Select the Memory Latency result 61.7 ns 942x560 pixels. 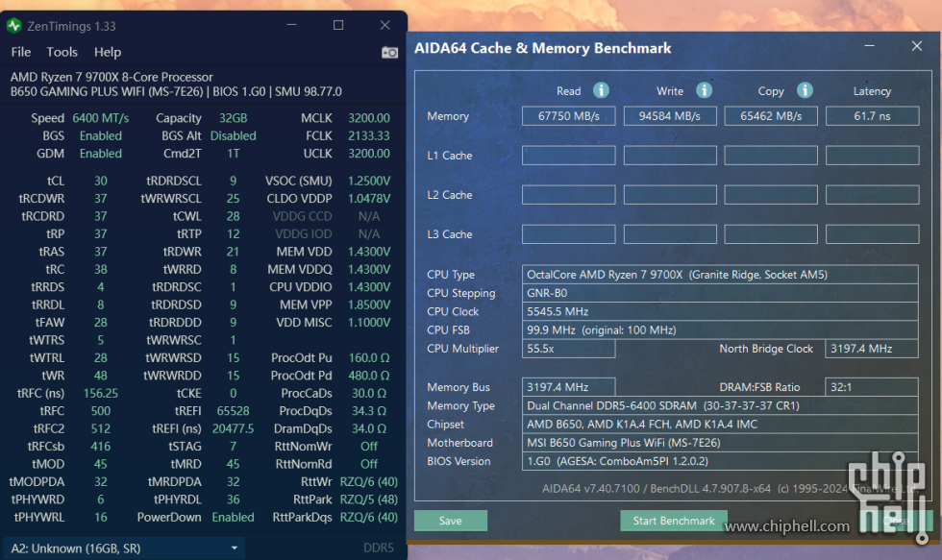coord(873,116)
